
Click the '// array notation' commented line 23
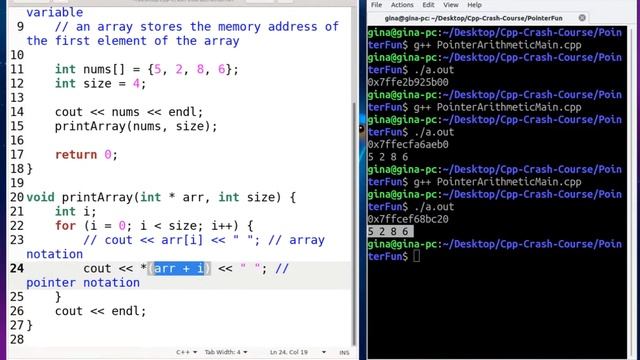tap(176, 247)
